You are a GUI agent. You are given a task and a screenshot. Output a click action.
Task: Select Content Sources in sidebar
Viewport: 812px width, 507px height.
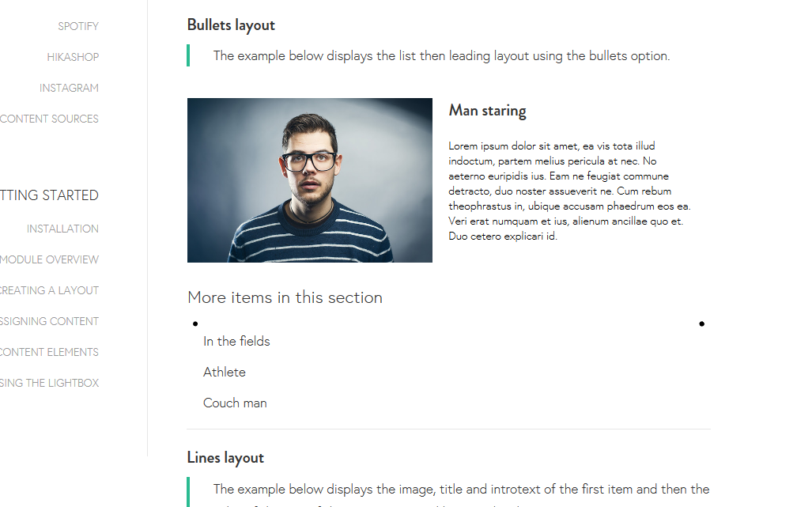49,119
